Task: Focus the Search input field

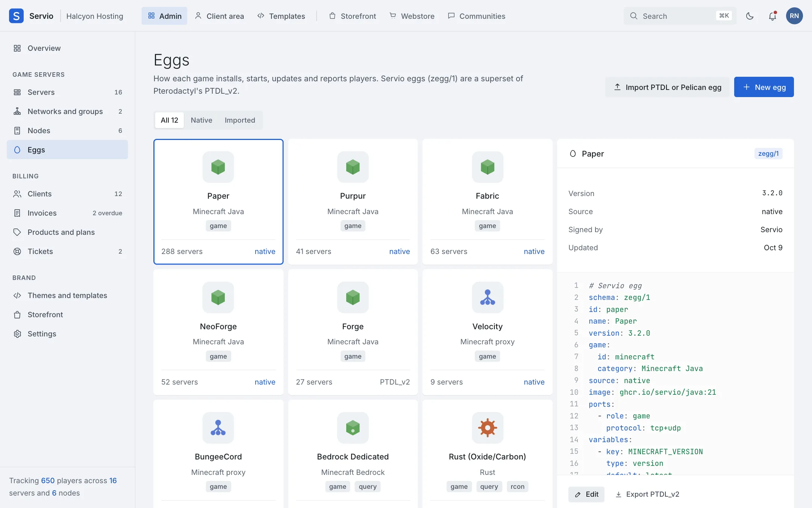Action: [x=680, y=16]
